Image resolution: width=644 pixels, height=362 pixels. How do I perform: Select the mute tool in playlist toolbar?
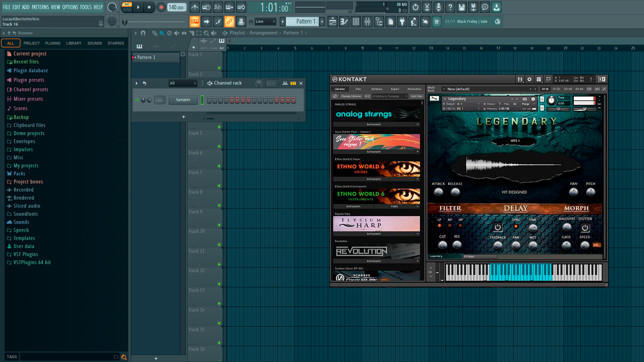coord(177,33)
